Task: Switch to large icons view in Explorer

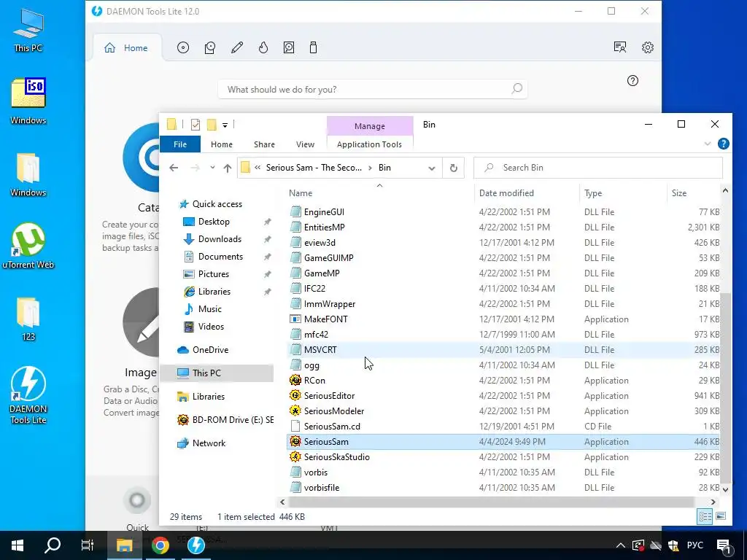Action: 721,516
